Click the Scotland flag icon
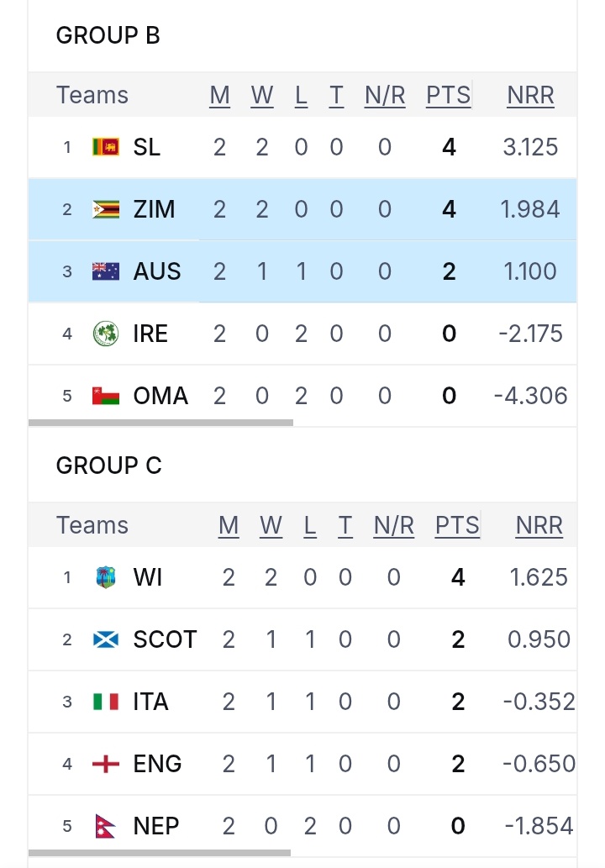 coord(106,640)
